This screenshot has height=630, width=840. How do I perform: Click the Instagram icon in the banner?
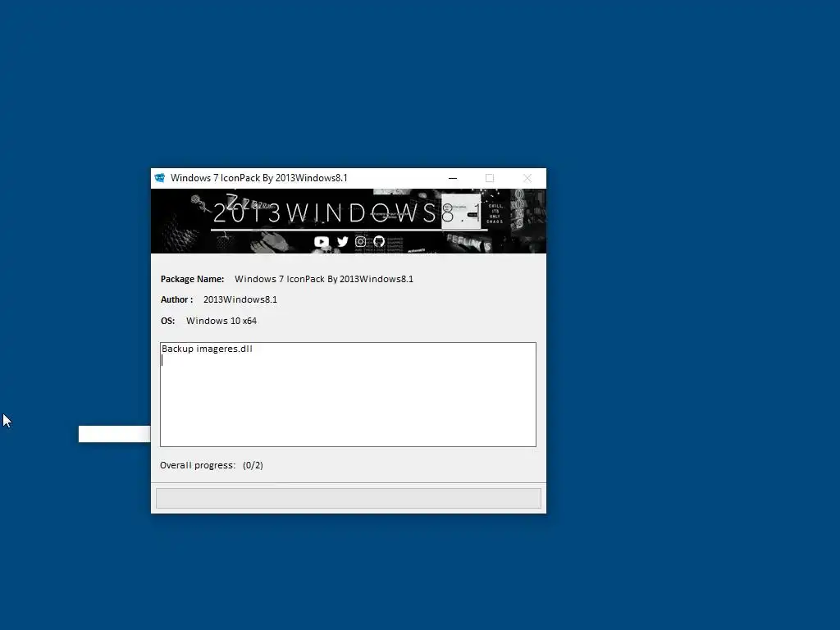(361, 242)
